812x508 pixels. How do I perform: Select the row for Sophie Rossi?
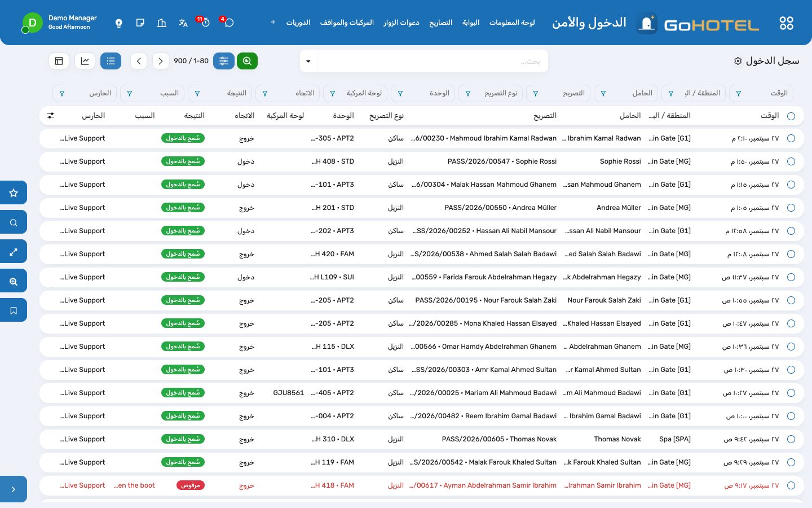791,161
